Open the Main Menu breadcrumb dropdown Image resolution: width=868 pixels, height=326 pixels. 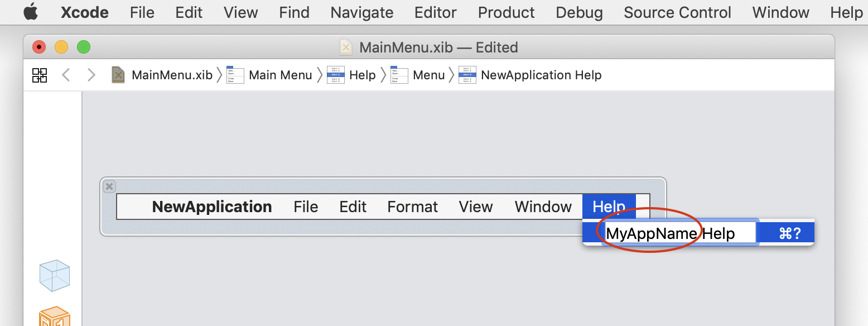click(281, 74)
